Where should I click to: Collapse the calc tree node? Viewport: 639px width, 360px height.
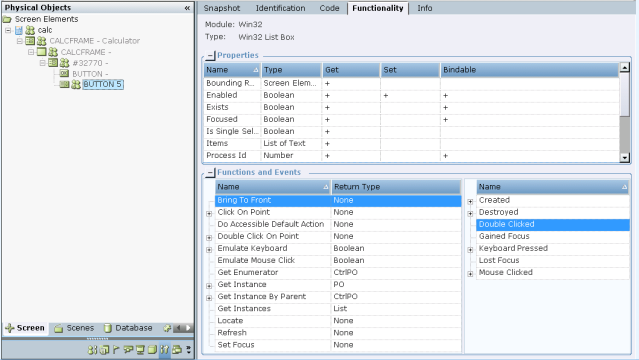tap(8, 30)
